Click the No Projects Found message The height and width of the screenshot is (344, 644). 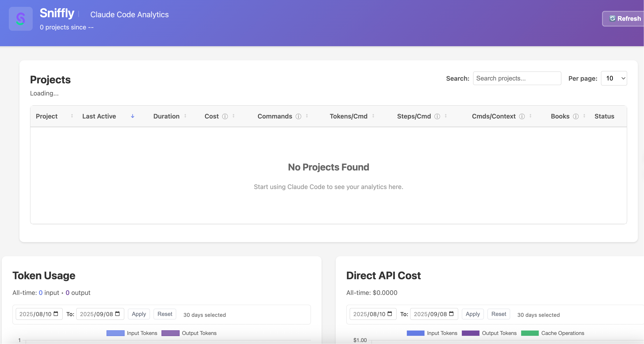(328, 167)
